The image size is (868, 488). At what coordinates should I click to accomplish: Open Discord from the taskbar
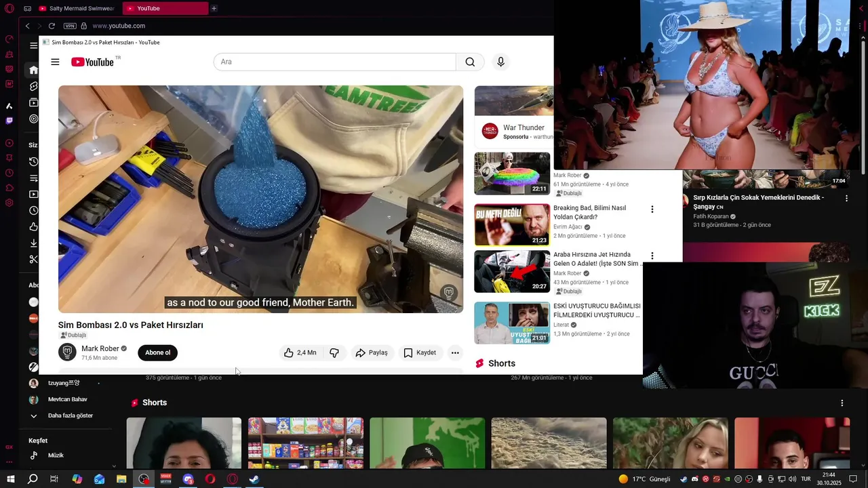[x=188, y=479]
